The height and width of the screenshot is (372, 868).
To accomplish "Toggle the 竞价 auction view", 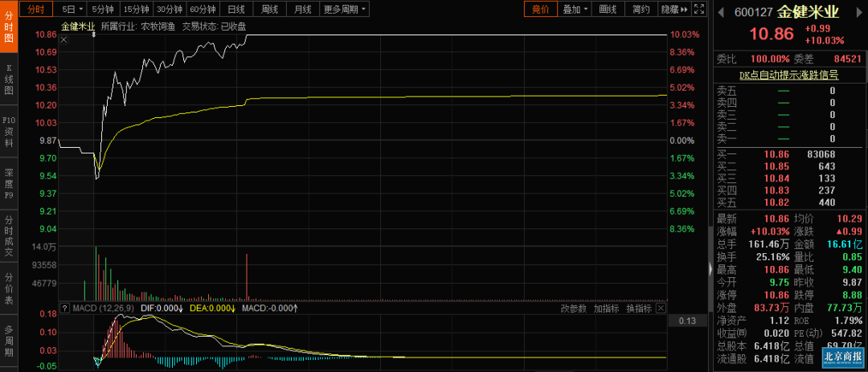I will pos(541,9).
